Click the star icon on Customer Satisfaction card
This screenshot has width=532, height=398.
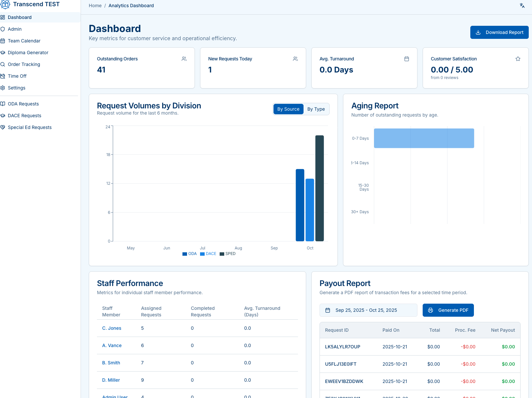[x=518, y=59]
